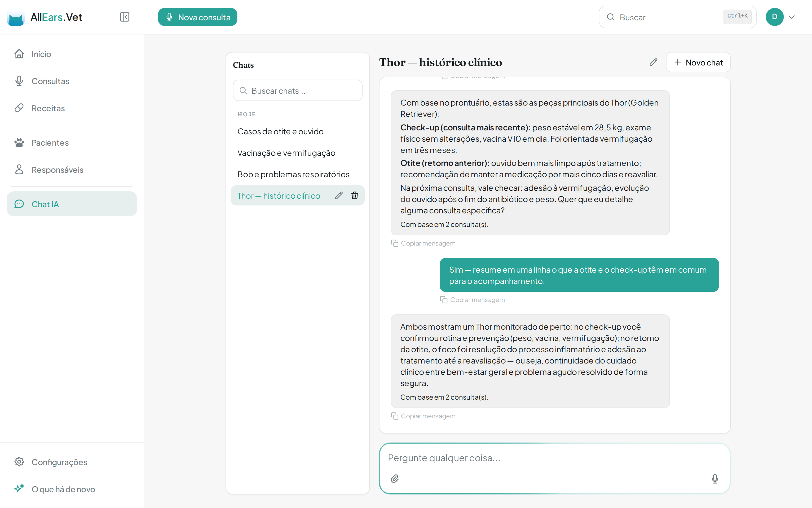Viewport: 812px width, 508px height.
Task: Open the user account dropdown chevron
Action: point(792,17)
